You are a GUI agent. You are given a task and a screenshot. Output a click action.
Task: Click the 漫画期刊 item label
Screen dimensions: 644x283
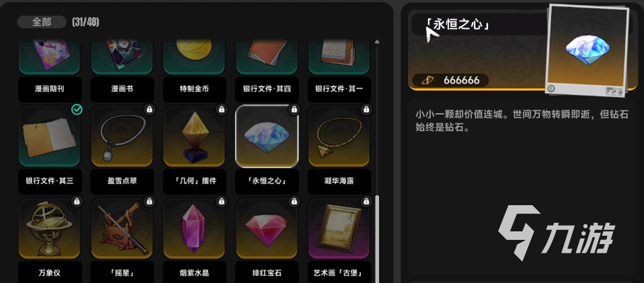pyautogui.click(x=50, y=89)
